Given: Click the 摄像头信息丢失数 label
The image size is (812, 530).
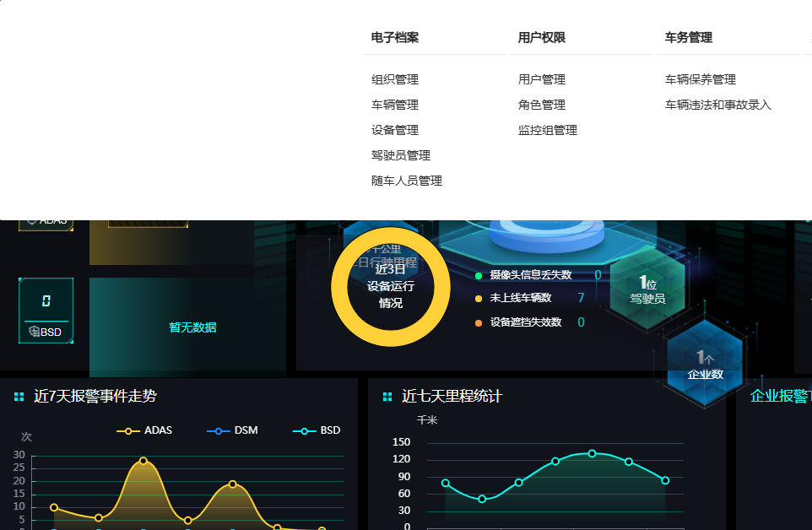Looking at the screenshot, I should (x=530, y=275).
